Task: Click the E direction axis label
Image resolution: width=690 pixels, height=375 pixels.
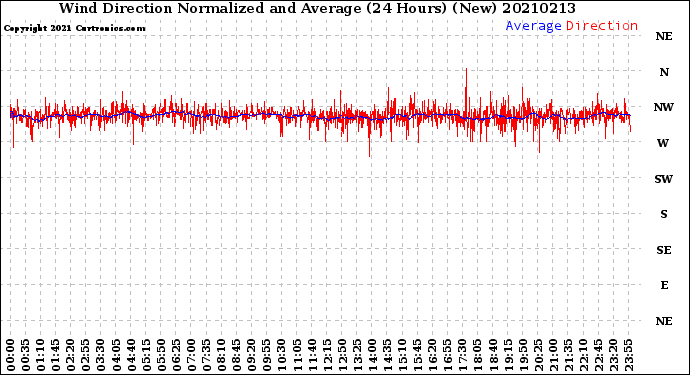Action: click(x=664, y=285)
